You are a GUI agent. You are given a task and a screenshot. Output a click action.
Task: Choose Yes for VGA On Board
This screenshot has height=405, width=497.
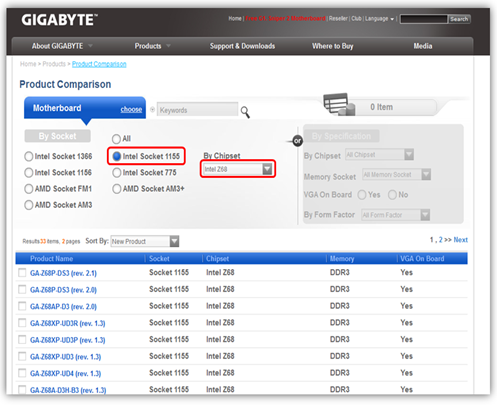[362, 195]
